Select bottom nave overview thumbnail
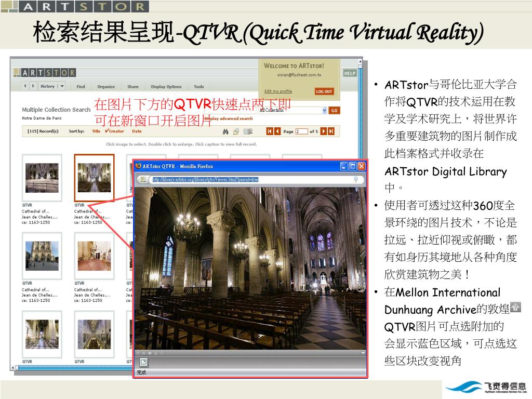 [x=95, y=334]
